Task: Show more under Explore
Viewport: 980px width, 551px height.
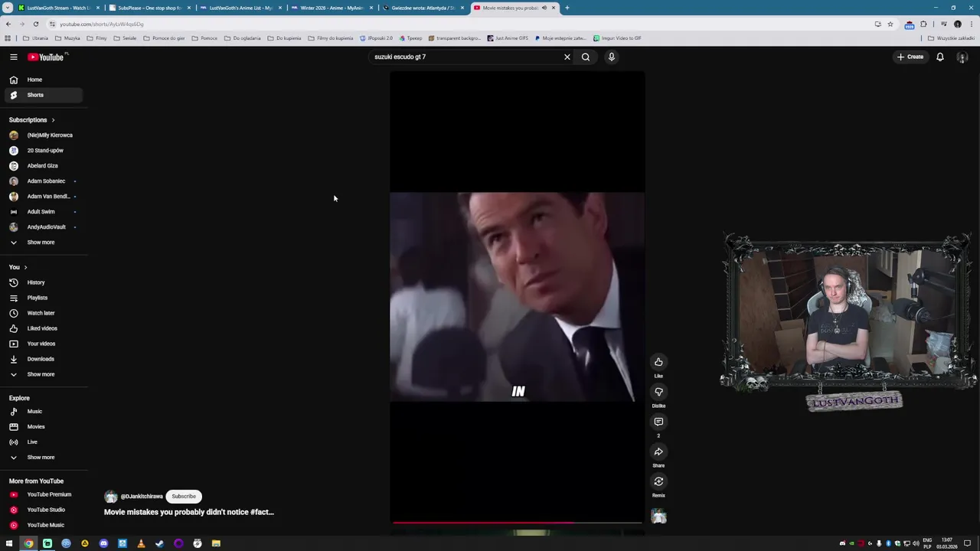Action: [x=44, y=457]
